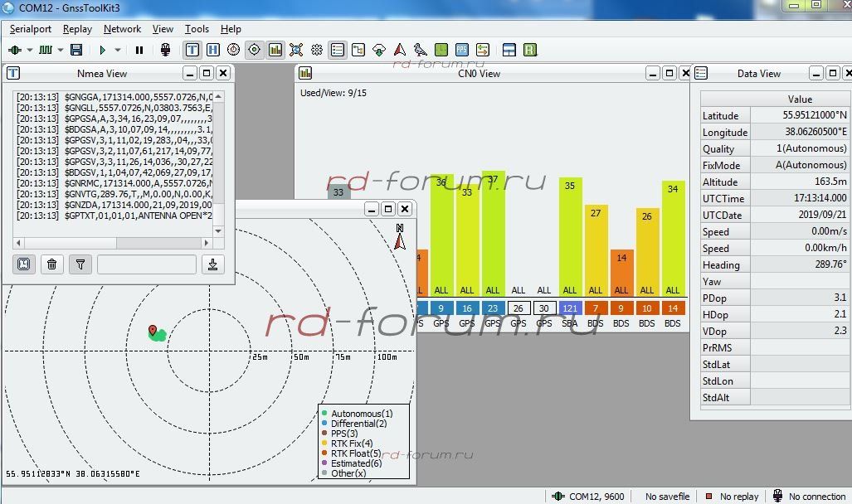Screen dimensions: 852x504
Task: Start replay with the green play button
Action: coord(102,50)
